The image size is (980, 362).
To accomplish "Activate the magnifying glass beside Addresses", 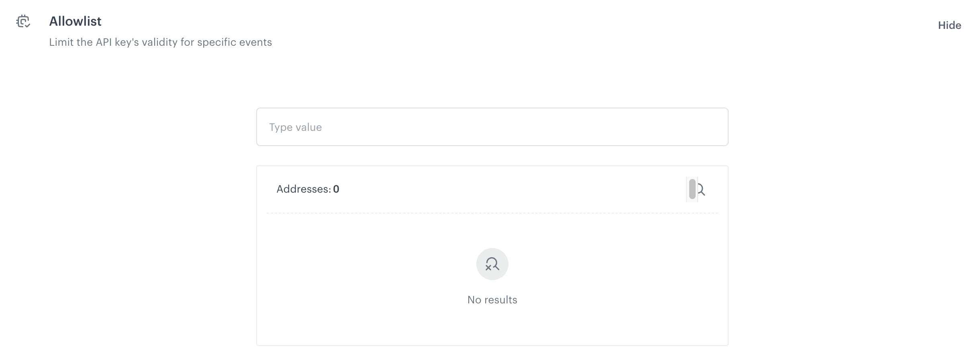I will (701, 189).
